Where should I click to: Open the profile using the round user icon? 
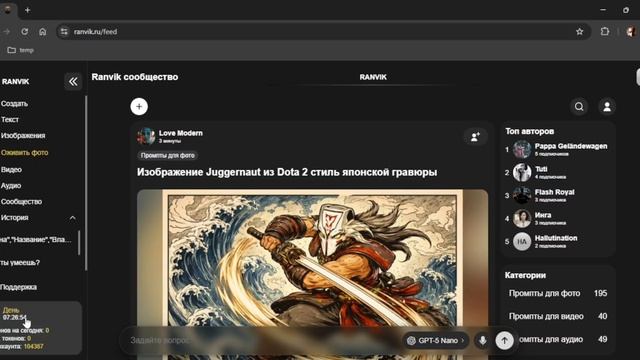pos(607,107)
